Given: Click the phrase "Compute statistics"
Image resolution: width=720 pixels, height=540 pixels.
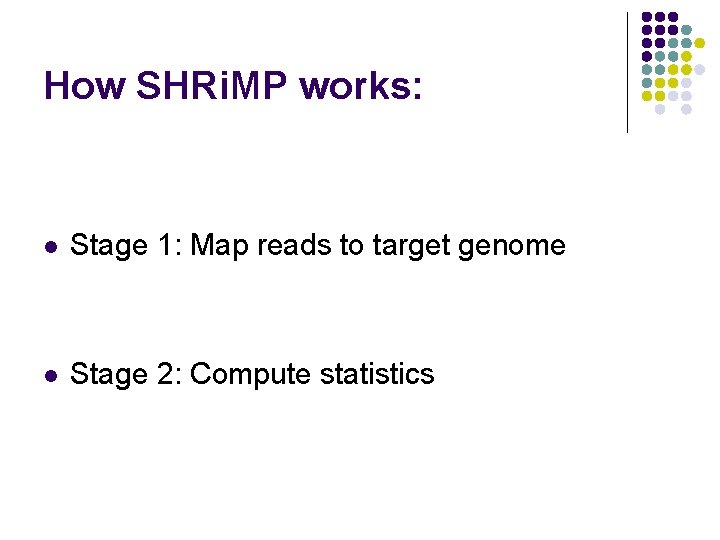Looking at the screenshot, I should click(312, 375).
